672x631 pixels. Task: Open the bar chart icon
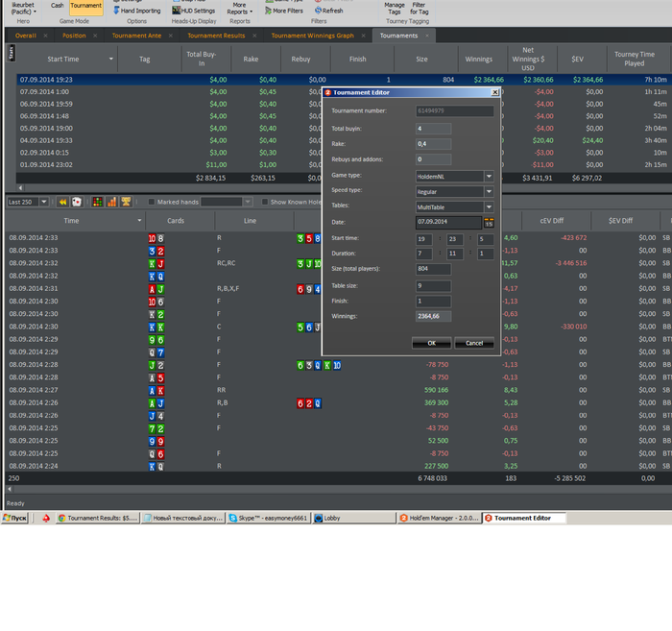[112, 203]
